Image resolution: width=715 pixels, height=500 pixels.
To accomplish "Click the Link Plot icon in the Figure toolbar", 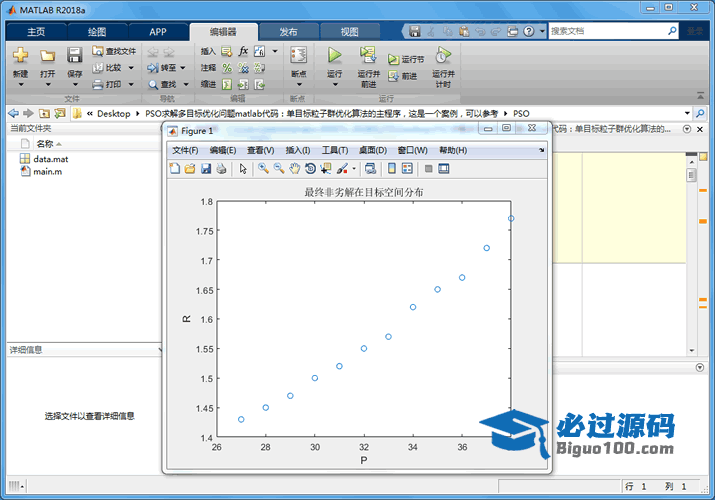I will click(x=371, y=169).
